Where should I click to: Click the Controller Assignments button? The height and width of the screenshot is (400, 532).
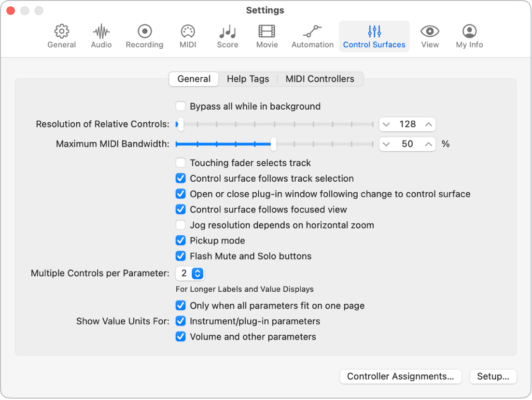(400, 376)
